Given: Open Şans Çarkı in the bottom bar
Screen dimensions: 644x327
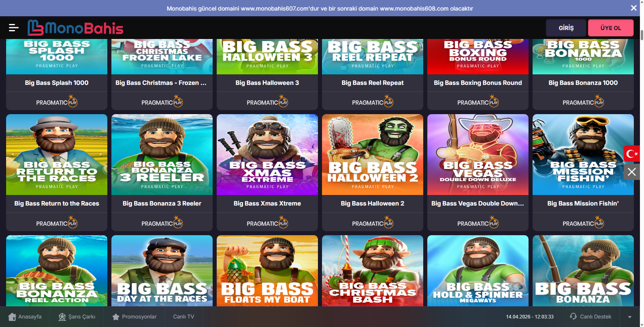Looking at the screenshot, I should (77, 316).
